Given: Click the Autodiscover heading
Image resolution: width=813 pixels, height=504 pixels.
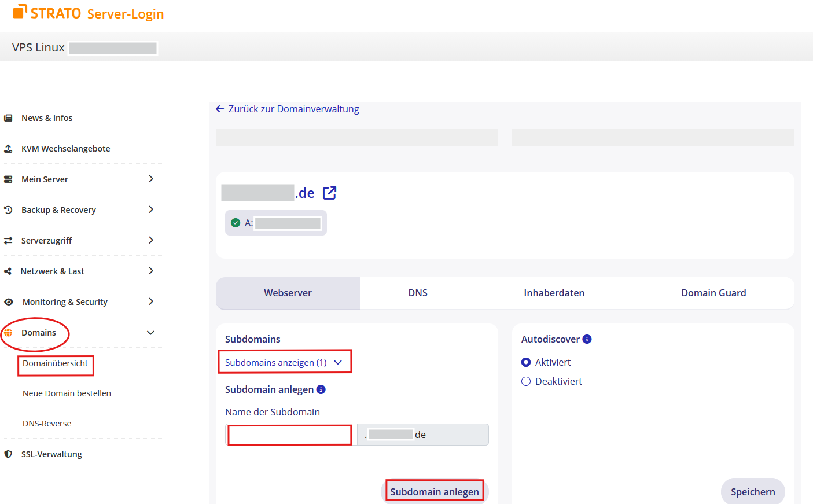Looking at the screenshot, I should (550, 339).
